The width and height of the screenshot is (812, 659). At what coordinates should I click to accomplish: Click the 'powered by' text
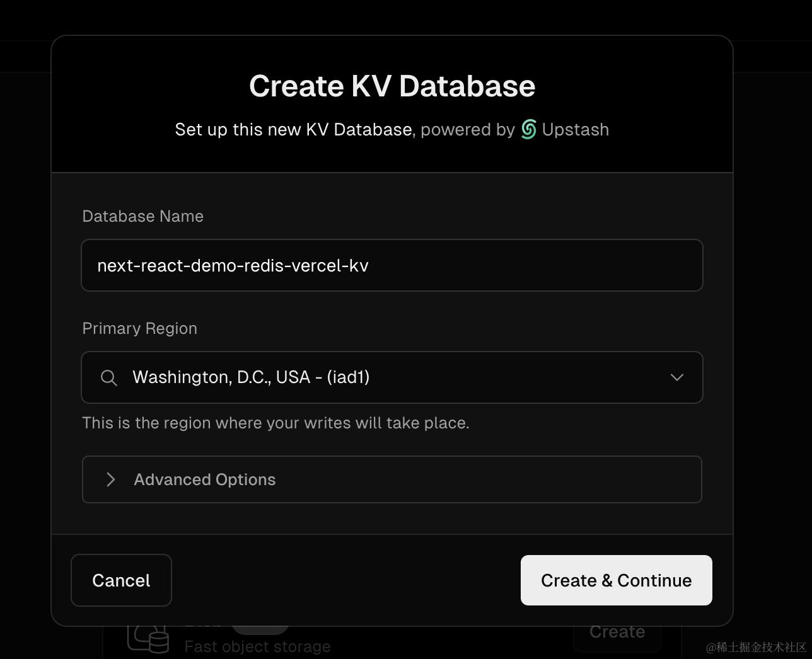coord(468,129)
